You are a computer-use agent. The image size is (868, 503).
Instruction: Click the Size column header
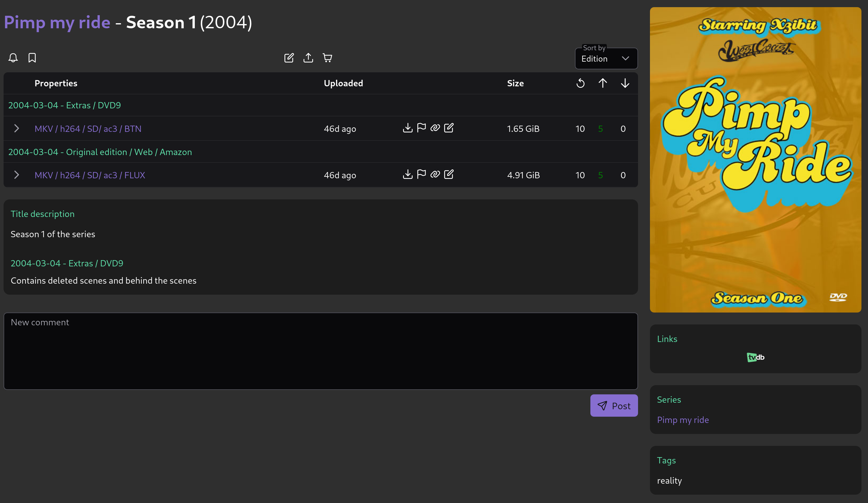tap(515, 83)
